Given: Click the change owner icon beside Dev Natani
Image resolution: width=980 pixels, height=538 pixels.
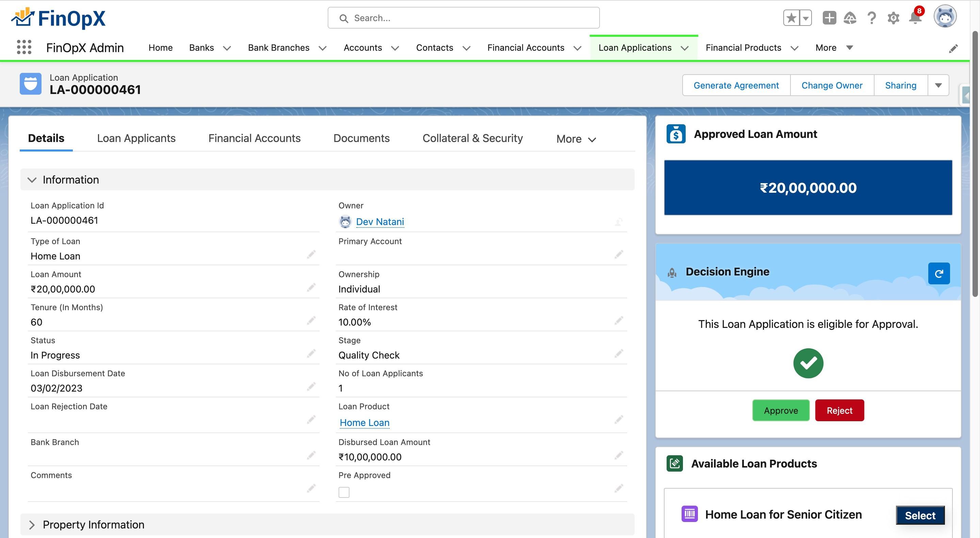Looking at the screenshot, I should tap(619, 222).
